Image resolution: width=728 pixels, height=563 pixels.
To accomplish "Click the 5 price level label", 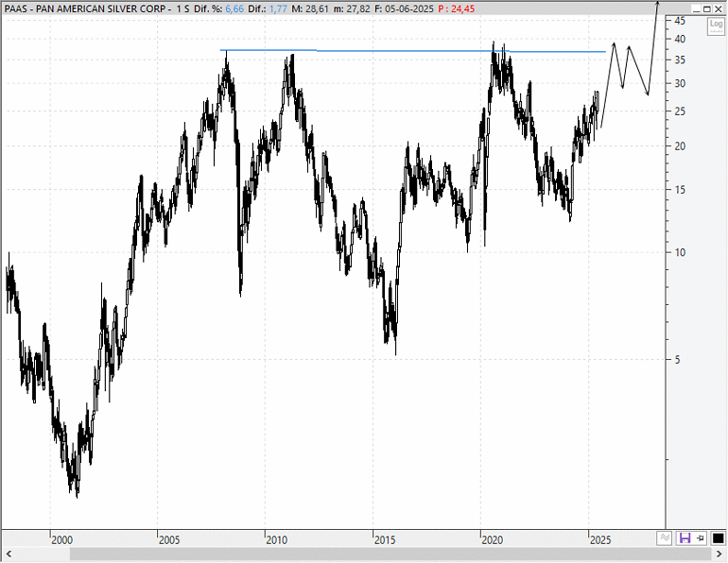I will click(677, 359).
